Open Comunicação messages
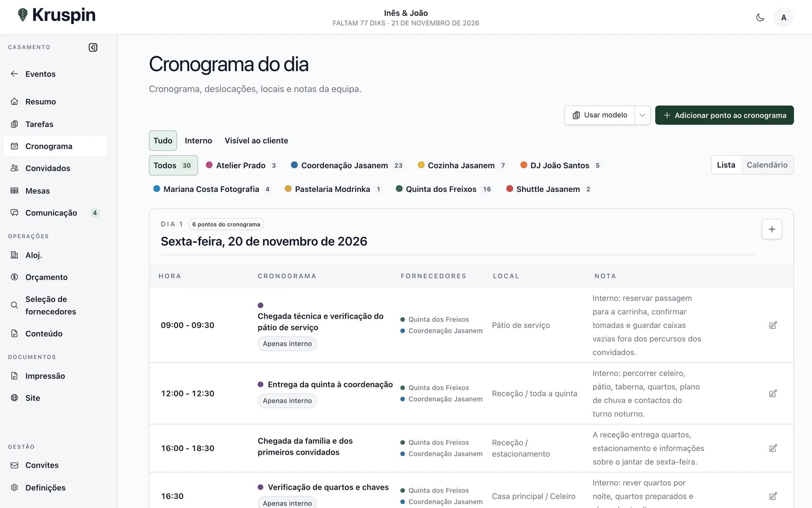Image resolution: width=812 pixels, height=508 pixels. click(55, 213)
